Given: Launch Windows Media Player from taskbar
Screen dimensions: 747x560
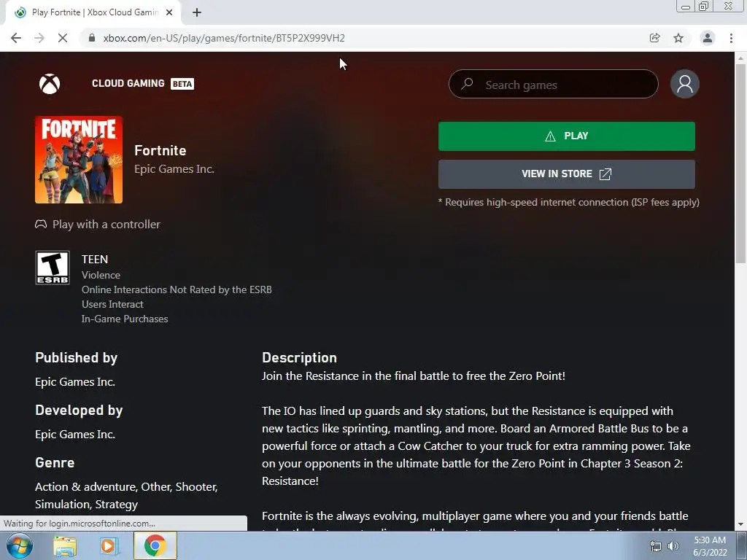Looking at the screenshot, I should pos(109,545).
